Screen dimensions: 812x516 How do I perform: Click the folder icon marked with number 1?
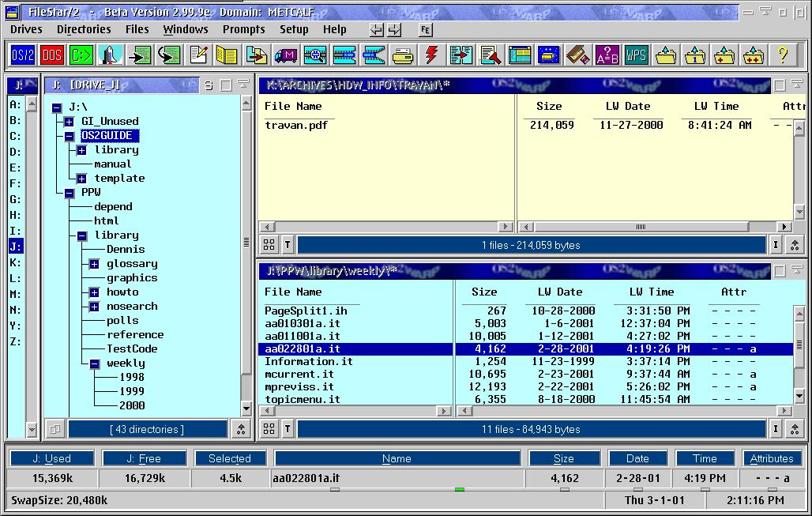[x=695, y=55]
